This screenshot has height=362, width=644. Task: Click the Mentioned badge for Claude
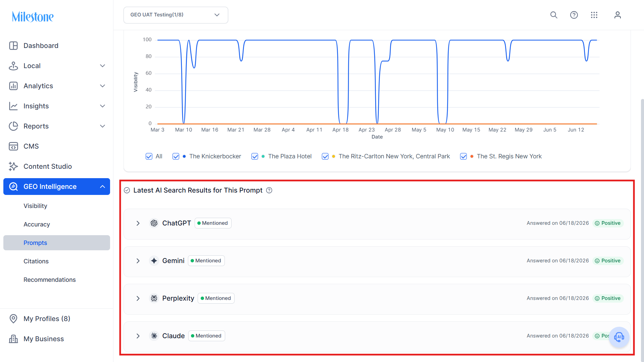207,336
